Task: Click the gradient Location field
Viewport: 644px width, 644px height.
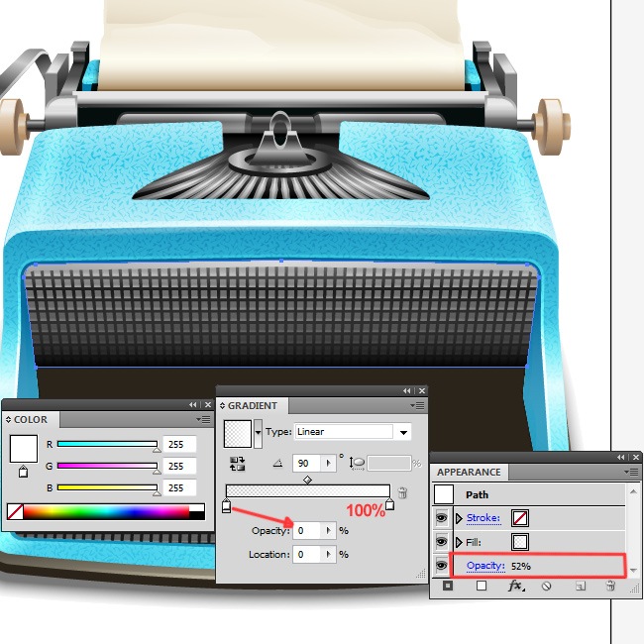Action: tap(307, 555)
